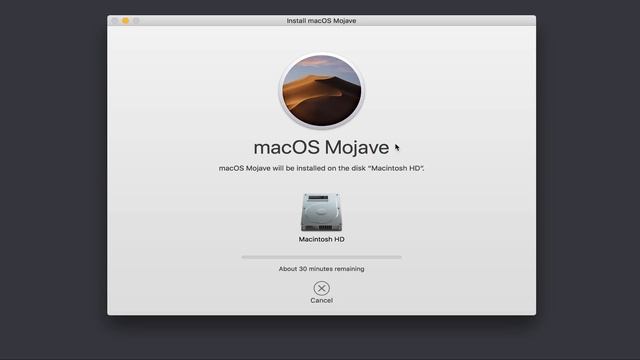Click the greyed-out close window button
The height and width of the screenshot is (360, 640).
tap(115, 20)
